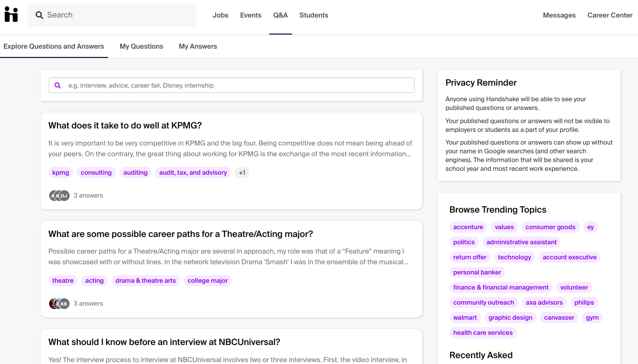Viewport: 638px width, 364px height.
Task: Switch to My Questions tab
Action: [x=142, y=46]
